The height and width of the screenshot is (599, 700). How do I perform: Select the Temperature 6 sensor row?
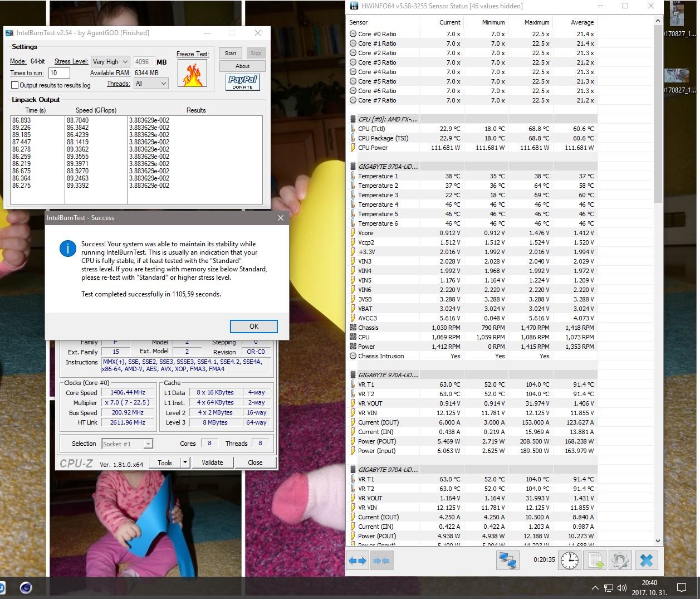[x=472, y=223]
